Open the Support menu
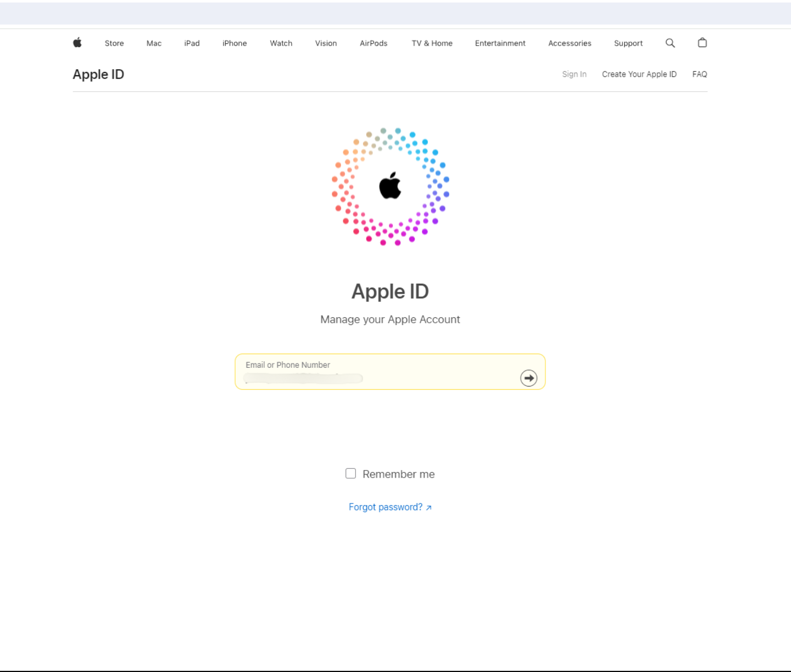This screenshot has width=791, height=672. pyautogui.click(x=628, y=43)
